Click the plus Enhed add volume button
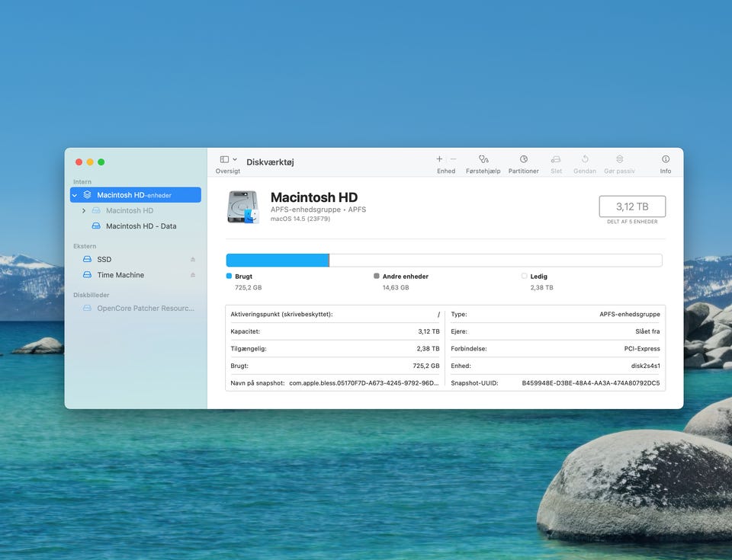 click(x=439, y=159)
